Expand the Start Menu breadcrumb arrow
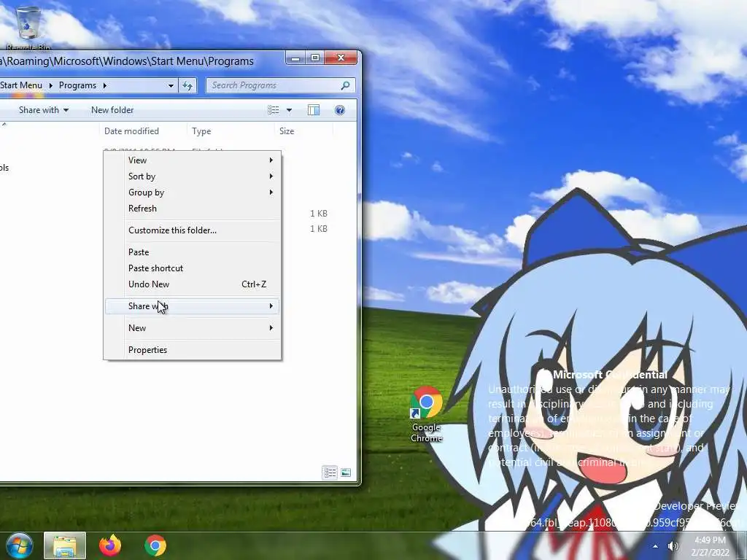 [50, 86]
